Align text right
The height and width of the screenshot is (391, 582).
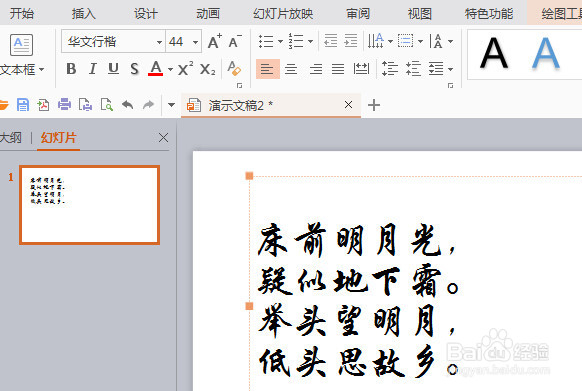(315, 69)
